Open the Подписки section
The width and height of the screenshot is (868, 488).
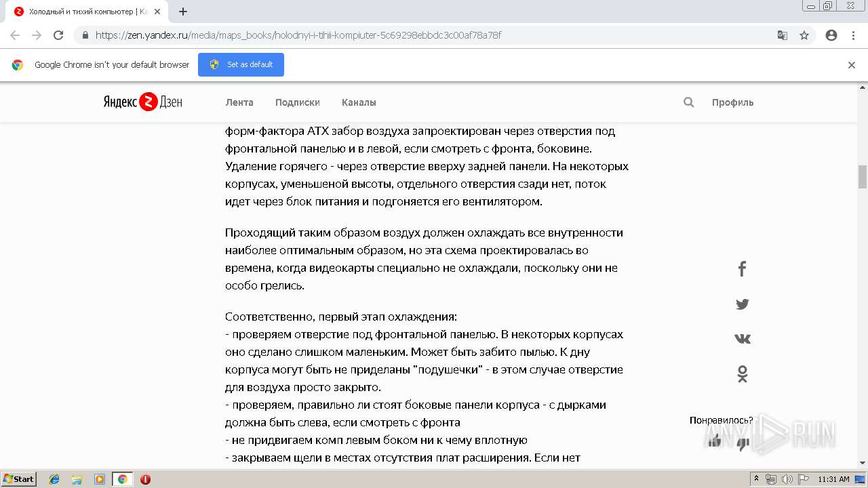click(298, 102)
